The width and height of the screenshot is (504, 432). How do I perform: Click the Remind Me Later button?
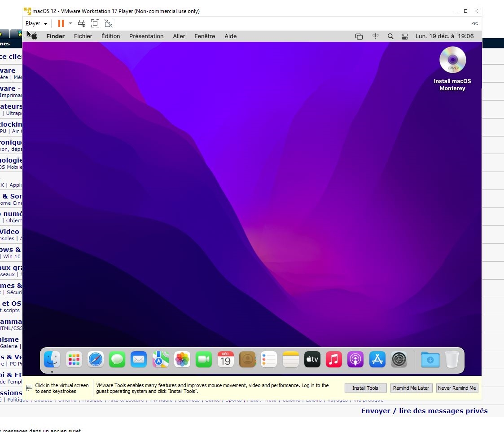(x=411, y=388)
